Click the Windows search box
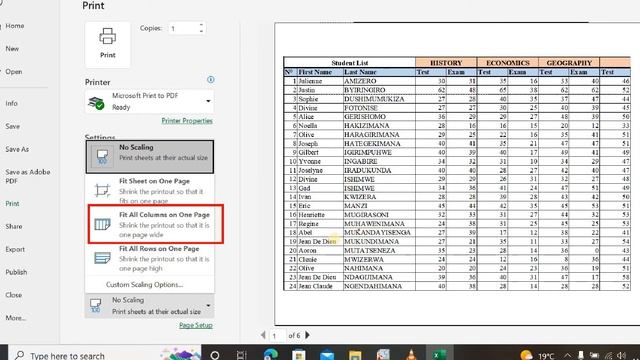The width and height of the screenshot is (640, 360). pos(105,354)
